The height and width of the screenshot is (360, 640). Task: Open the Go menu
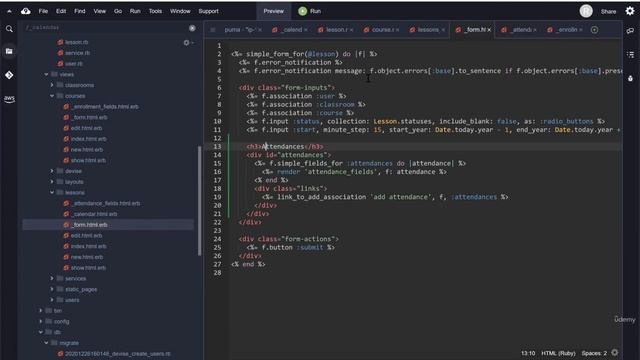click(118, 11)
